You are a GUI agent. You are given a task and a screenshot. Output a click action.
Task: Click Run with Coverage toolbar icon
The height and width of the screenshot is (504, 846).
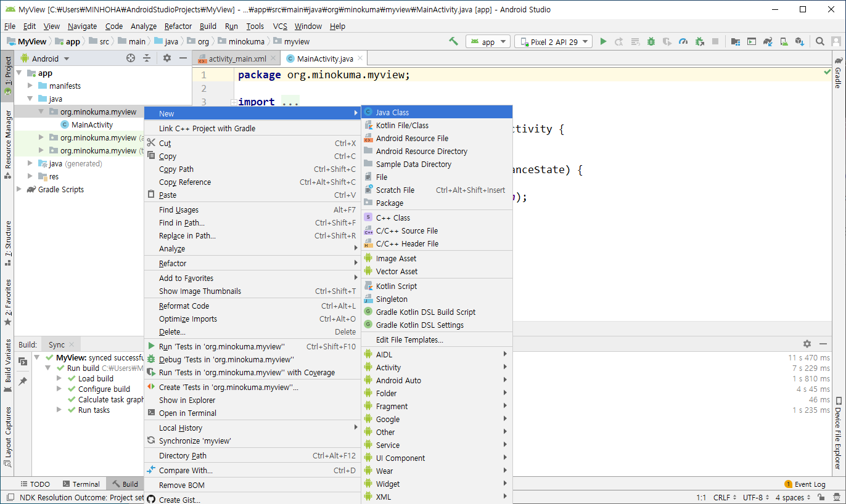[x=667, y=41]
